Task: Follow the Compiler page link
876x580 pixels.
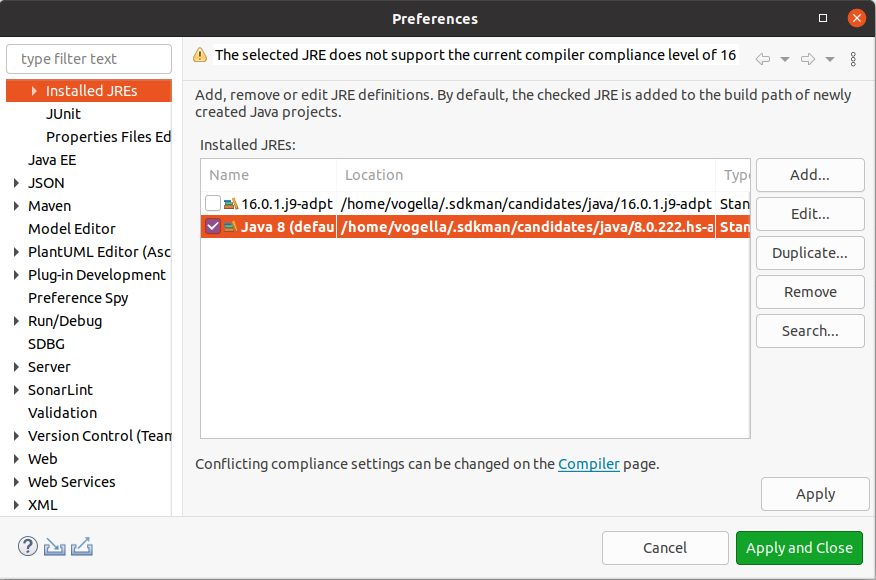Action: coord(589,464)
